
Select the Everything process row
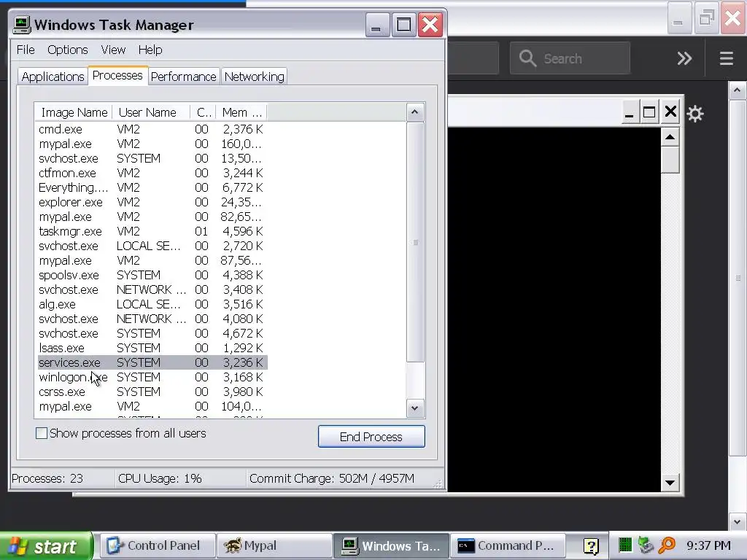point(152,187)
